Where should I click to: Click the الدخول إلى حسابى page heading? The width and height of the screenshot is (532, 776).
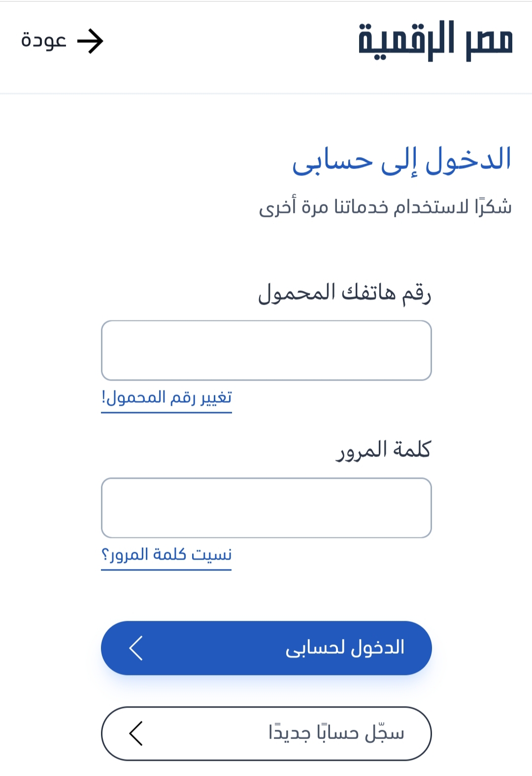pos(402,160)
